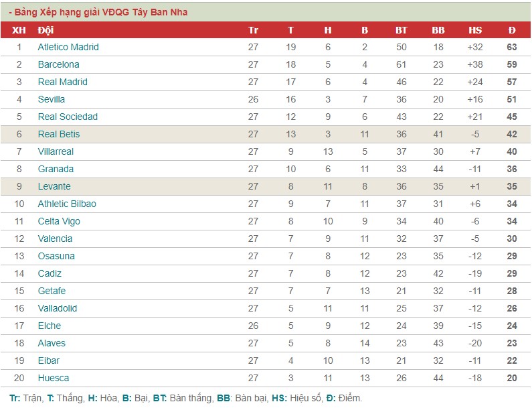Select the Elche team link

(50, 326)
